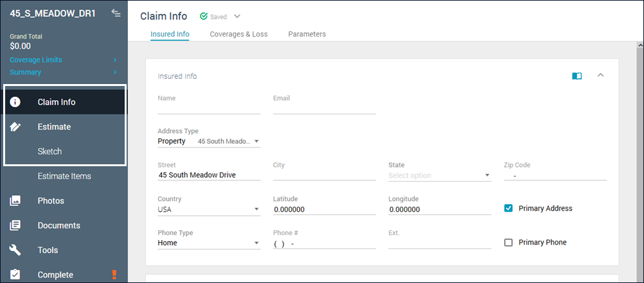Image resolution: width=644 pixels, height=283 pixels.
Task: Click the Complete clipboard check icon
Action: coord(15,275)
